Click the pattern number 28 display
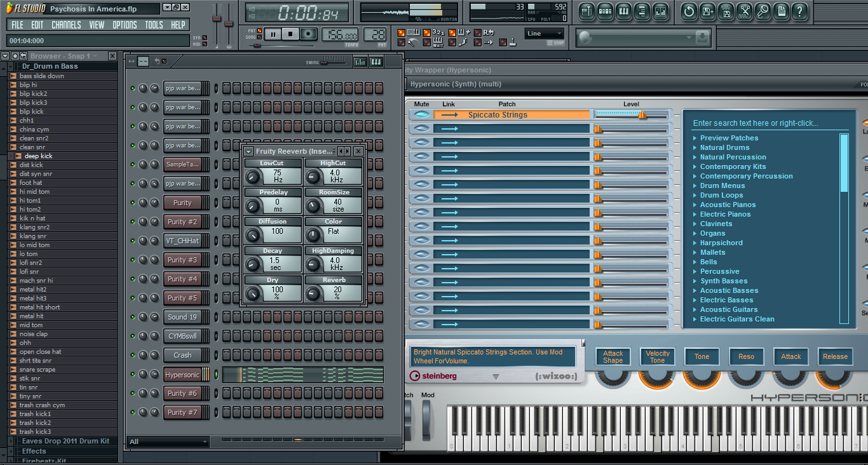 [x=375, y=34]
